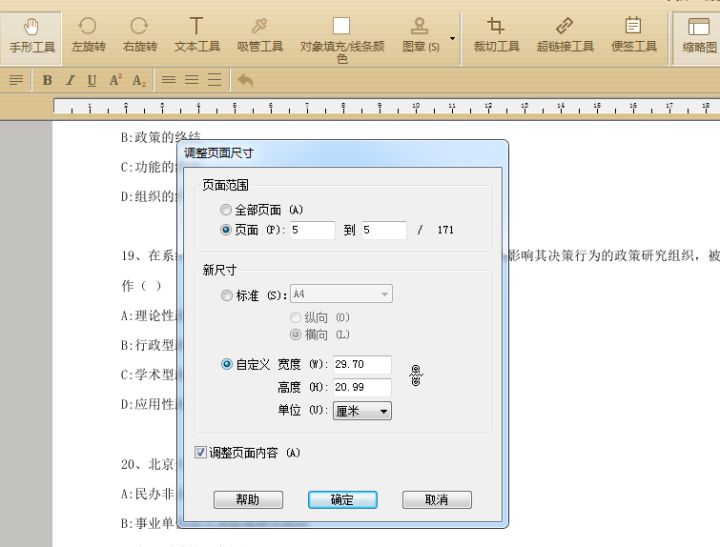Set tight line spacing icon

coord(169,80)
